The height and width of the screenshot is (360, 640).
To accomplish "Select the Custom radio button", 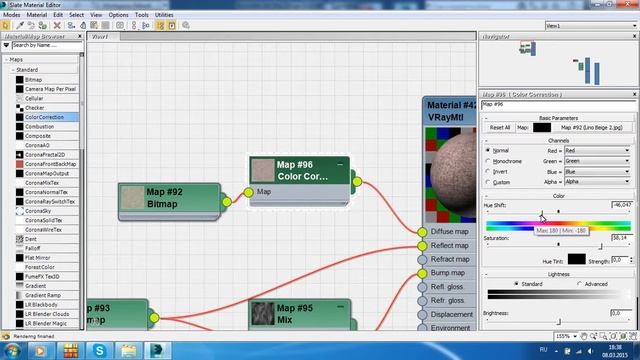I will (x=487, y=182).
